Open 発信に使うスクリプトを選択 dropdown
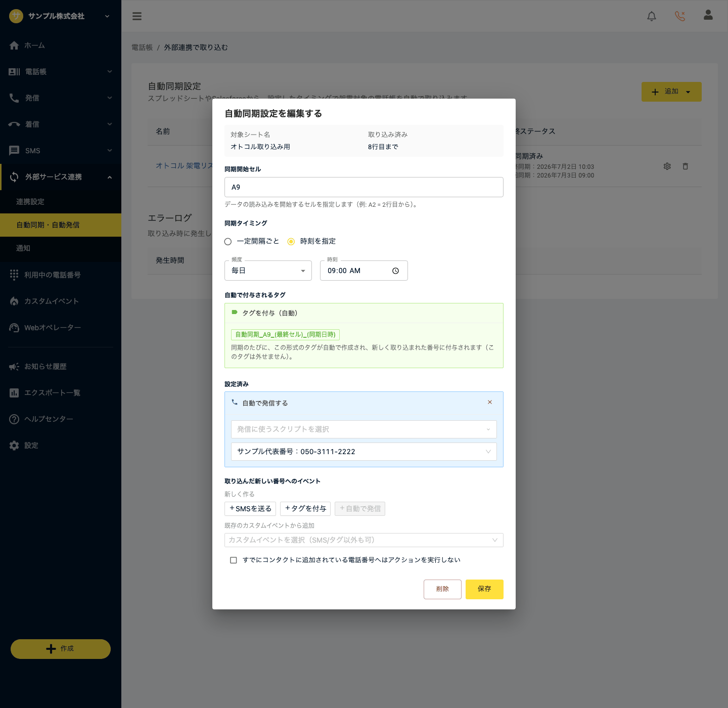This screenshot has height=708, width=728. [x=364, y=429]
